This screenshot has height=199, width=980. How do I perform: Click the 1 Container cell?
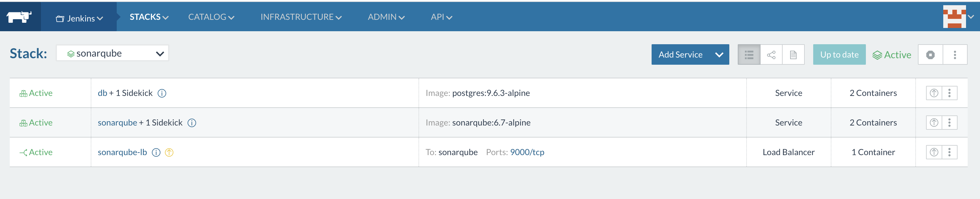pyautogui.click(x=873, y=152)
